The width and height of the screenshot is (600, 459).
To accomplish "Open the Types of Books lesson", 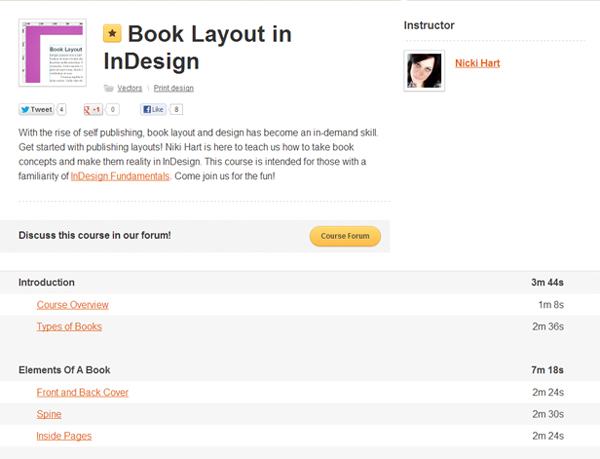I will (x=69, y=326).
